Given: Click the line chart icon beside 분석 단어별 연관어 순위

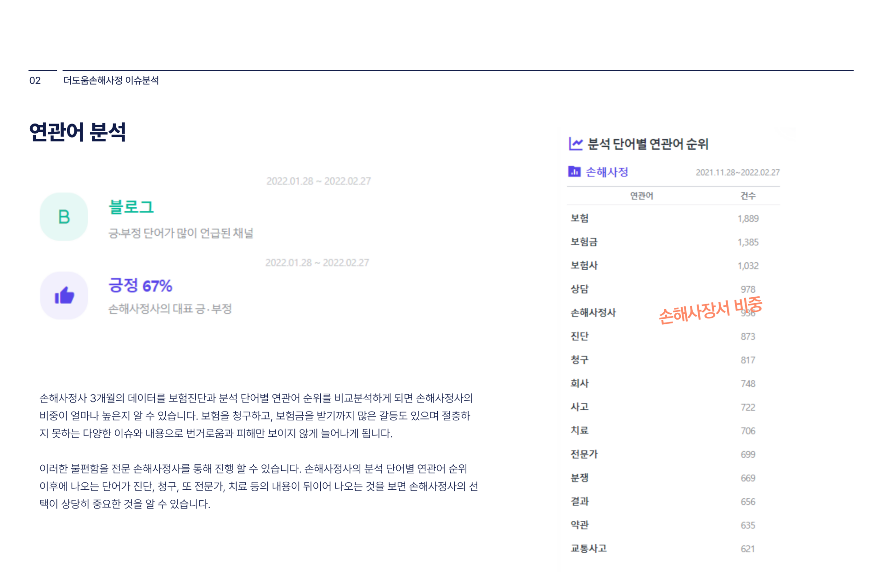Looking at the screenshot, I should tap(576, 144).
